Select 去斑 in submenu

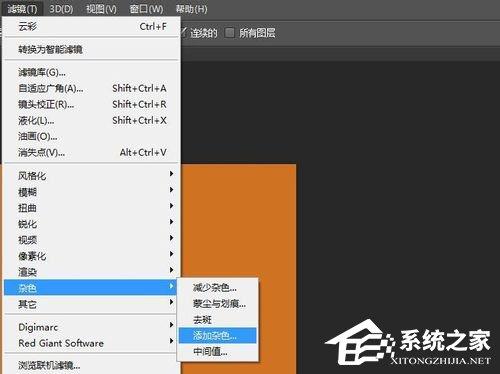click(x=218, y=319)
